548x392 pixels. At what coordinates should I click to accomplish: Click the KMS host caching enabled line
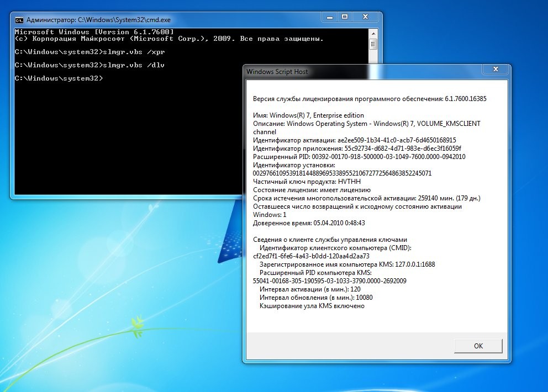[312, 306]
